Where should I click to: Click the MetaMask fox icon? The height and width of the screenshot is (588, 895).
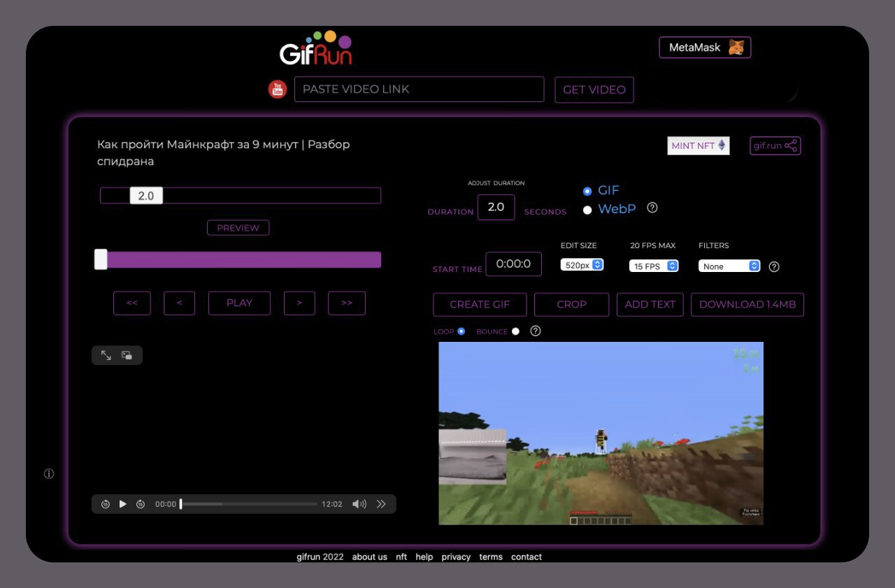click(736, 48)
